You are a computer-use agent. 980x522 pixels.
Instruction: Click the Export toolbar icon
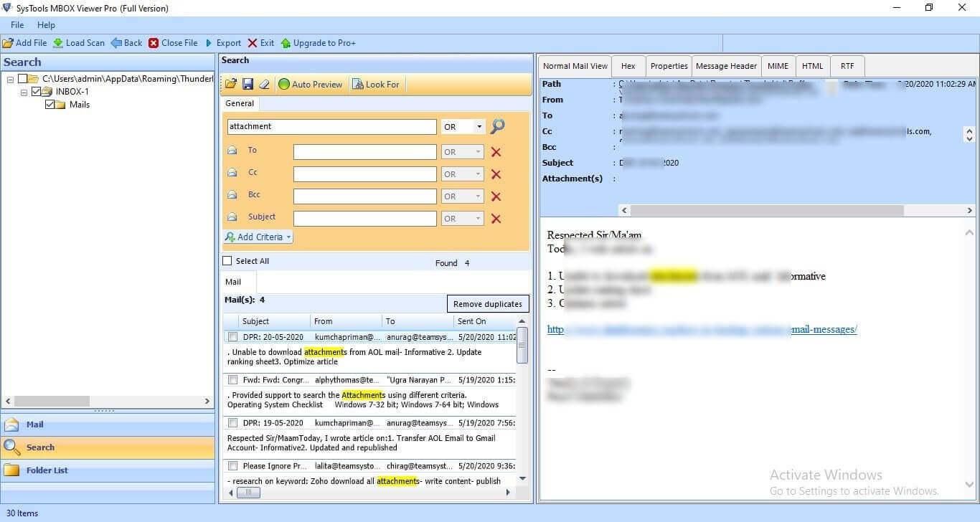click(209, 43)
